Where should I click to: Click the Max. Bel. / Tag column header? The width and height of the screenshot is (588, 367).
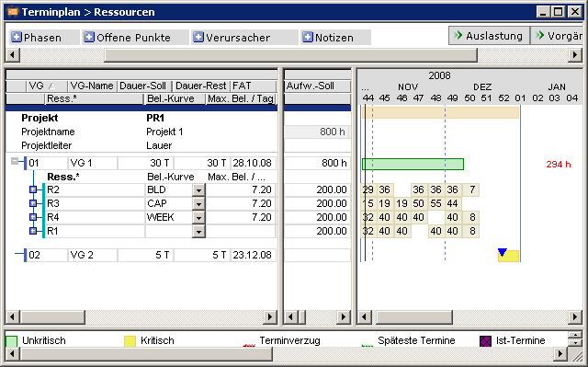241,98
